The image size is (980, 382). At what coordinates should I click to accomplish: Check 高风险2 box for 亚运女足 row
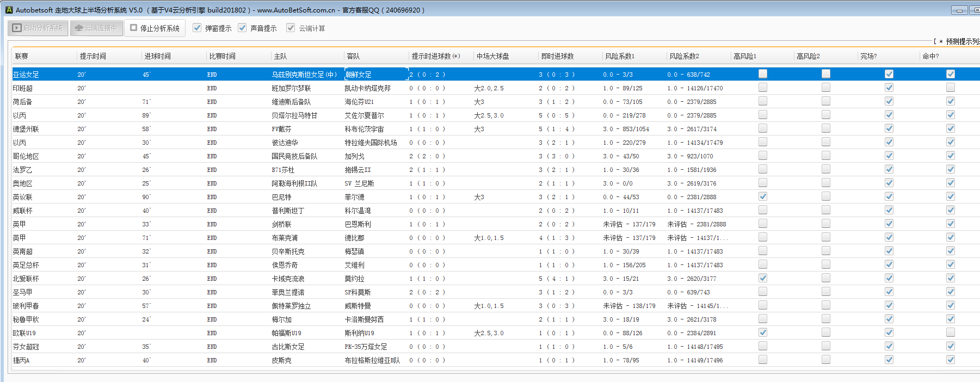(x=826, y=74)
